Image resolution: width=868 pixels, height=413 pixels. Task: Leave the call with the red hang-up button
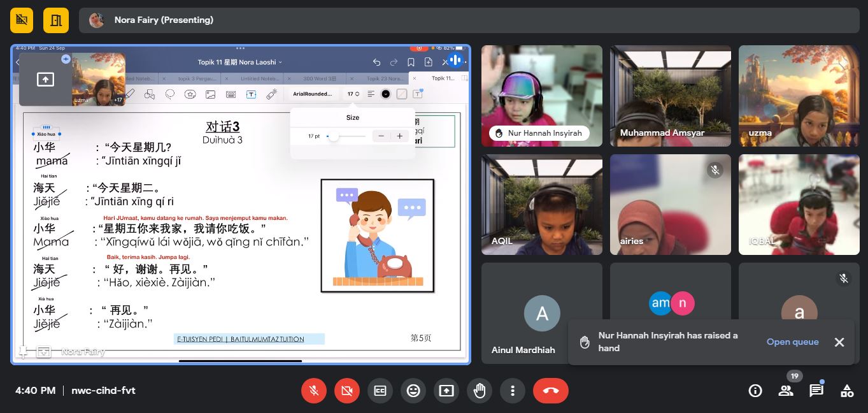tap(551, 391)
